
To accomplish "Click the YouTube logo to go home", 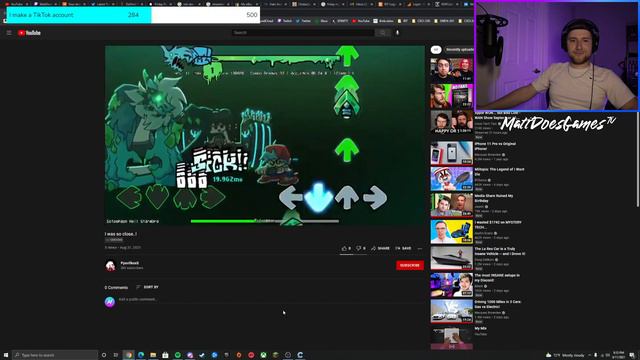I will coord(29,33).
